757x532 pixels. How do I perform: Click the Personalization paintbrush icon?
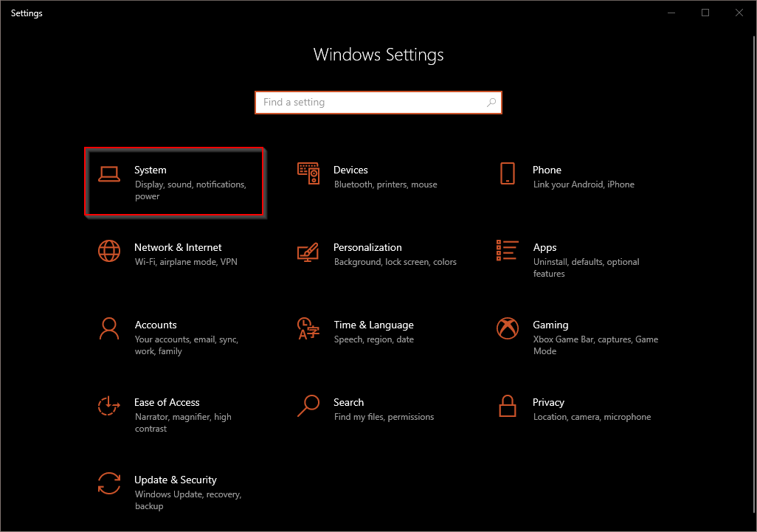(x=308, y=251)
